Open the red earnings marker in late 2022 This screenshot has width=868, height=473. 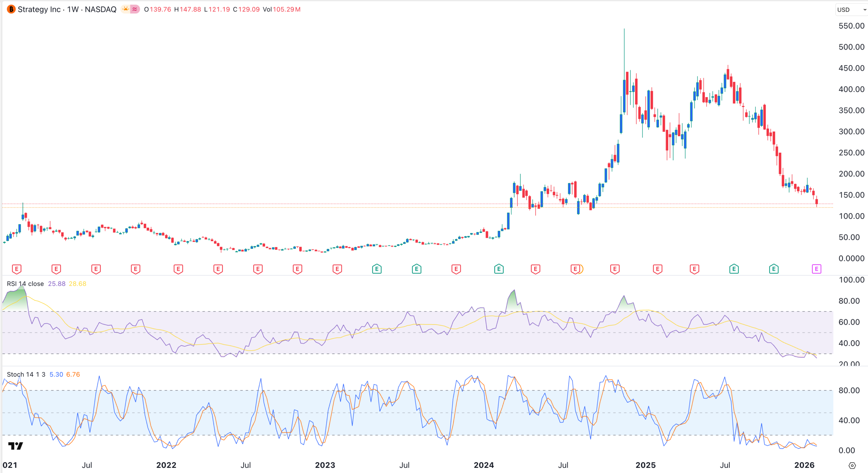pyautogui.click(x=298, y=269)
